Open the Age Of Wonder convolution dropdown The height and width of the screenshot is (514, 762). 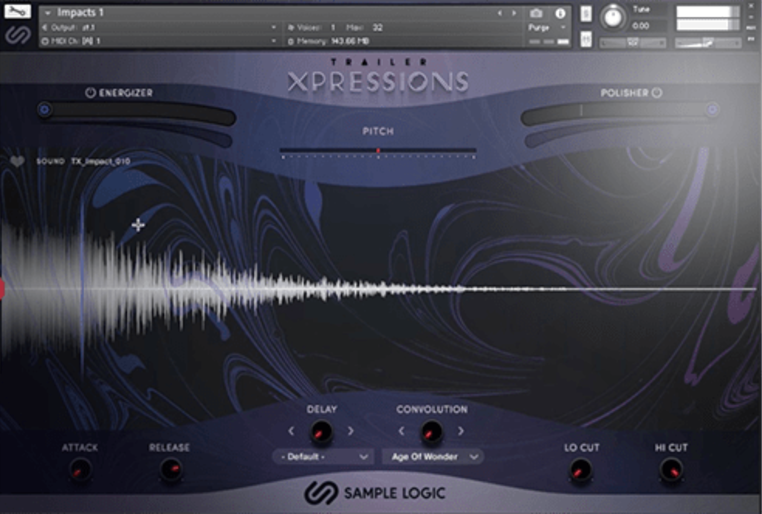(432, 457)
